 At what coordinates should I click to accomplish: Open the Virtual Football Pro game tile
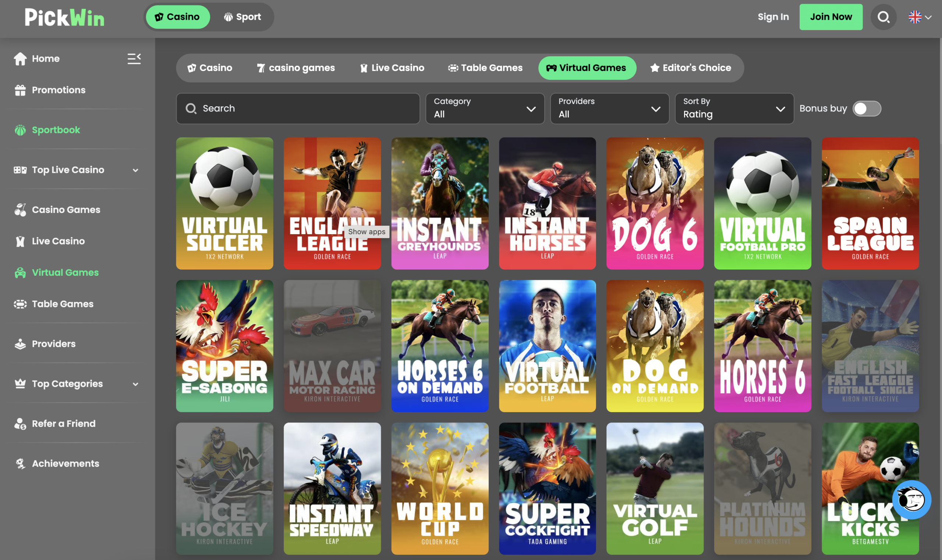click(762, 203)
